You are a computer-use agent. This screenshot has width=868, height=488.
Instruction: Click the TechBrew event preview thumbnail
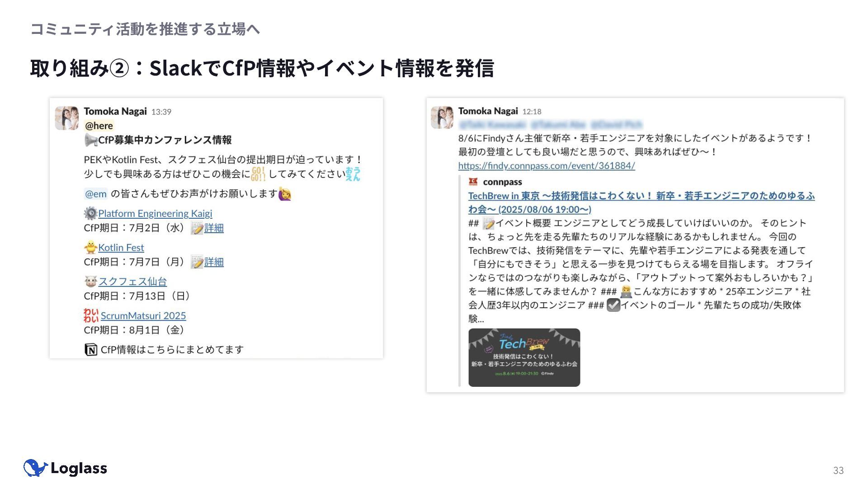click(x=524, y=357)
